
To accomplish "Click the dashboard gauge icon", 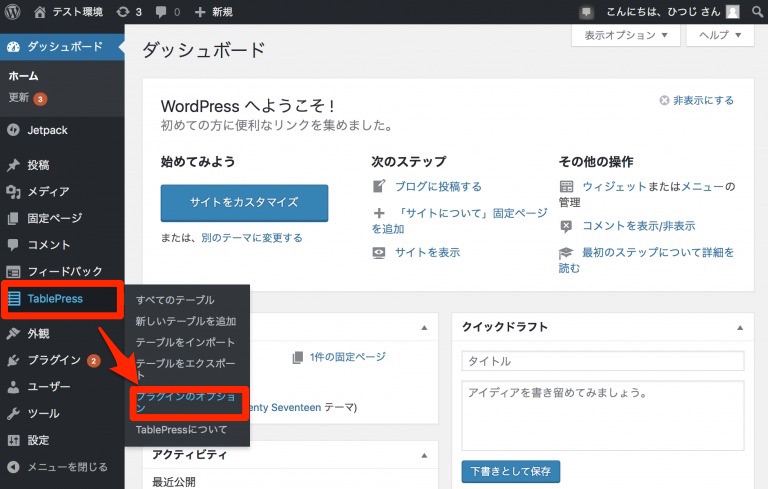I will tap(14, 47).
